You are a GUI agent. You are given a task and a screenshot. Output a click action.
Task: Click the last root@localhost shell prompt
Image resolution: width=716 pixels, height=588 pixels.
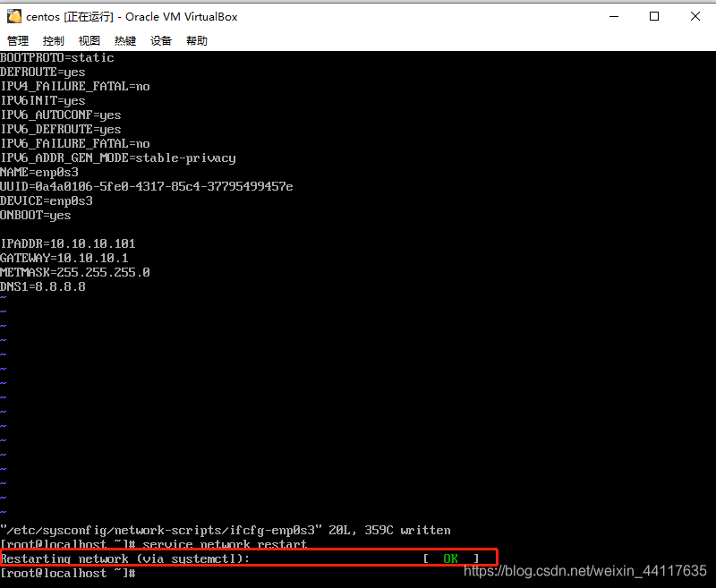pos(68,573)
